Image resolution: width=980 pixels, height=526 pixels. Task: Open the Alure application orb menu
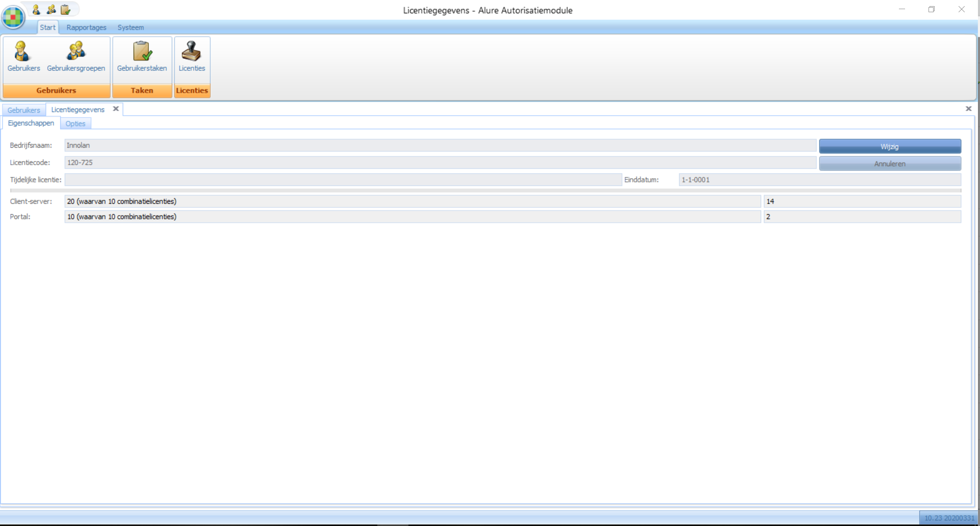coord(13,17)
